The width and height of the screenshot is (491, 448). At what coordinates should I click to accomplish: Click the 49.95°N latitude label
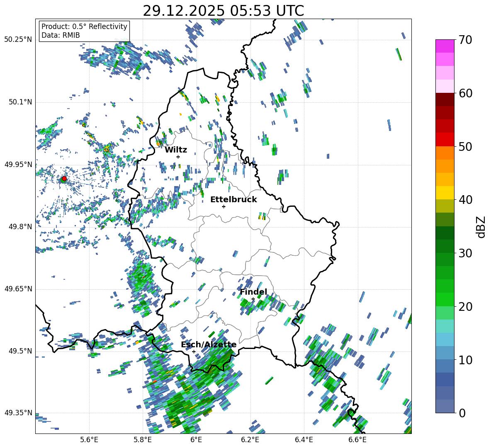[18, 165]
